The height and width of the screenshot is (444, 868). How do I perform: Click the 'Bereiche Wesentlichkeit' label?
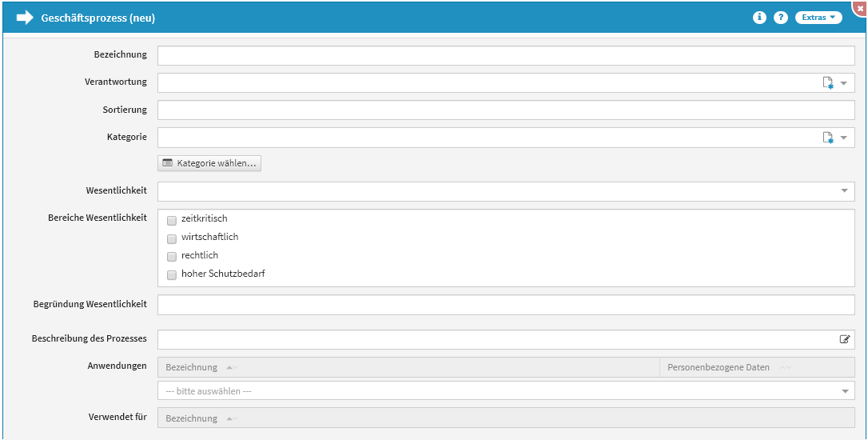pyautogui.click(x=98, y=218)
